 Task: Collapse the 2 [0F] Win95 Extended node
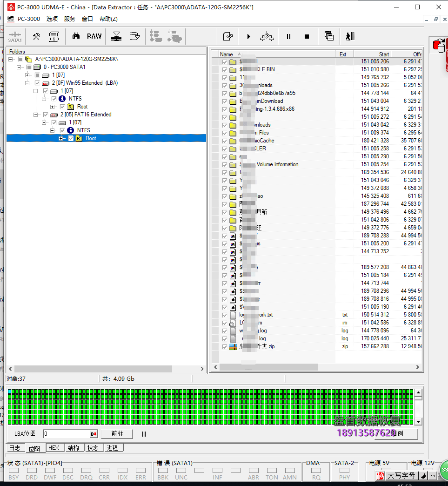[x=27, y=83]
